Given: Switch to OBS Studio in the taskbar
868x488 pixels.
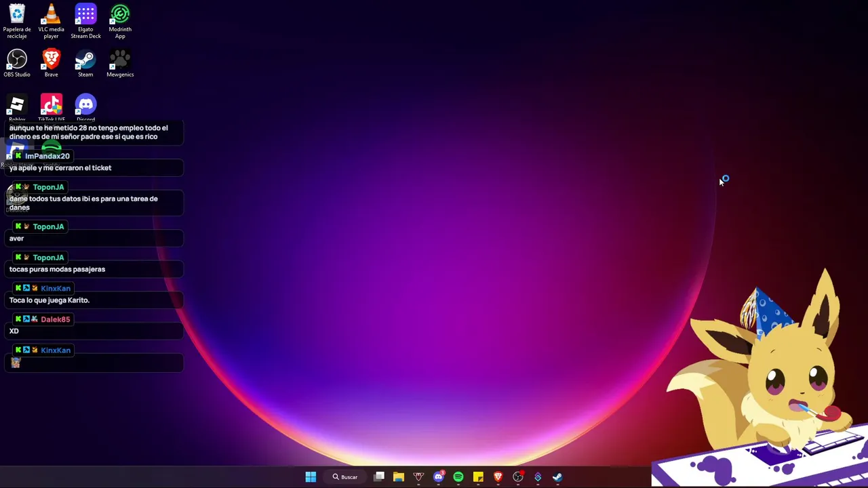Looking at the screenshot, I should click(518, 477).
